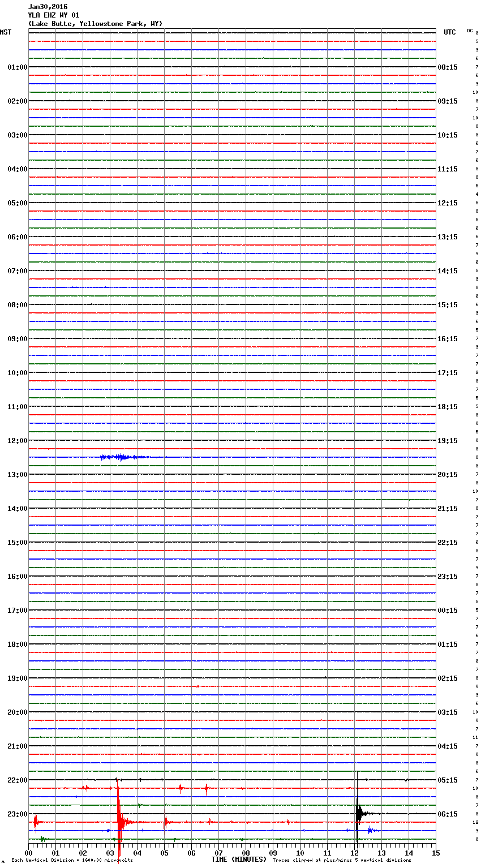The height and width of the screenshot is (868, 481).
Task: Click the DC column header
Action: click(470, 31)
